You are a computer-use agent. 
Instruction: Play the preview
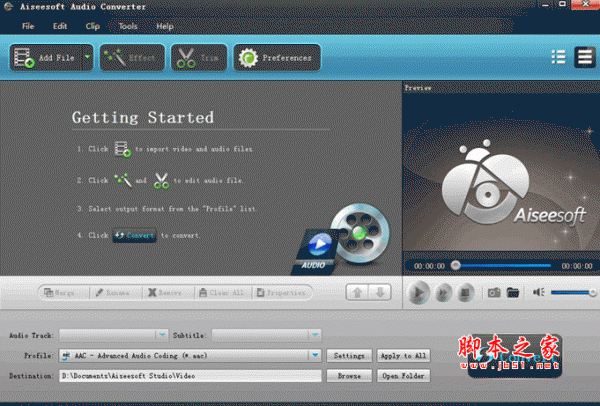click(x=419, y=293)
